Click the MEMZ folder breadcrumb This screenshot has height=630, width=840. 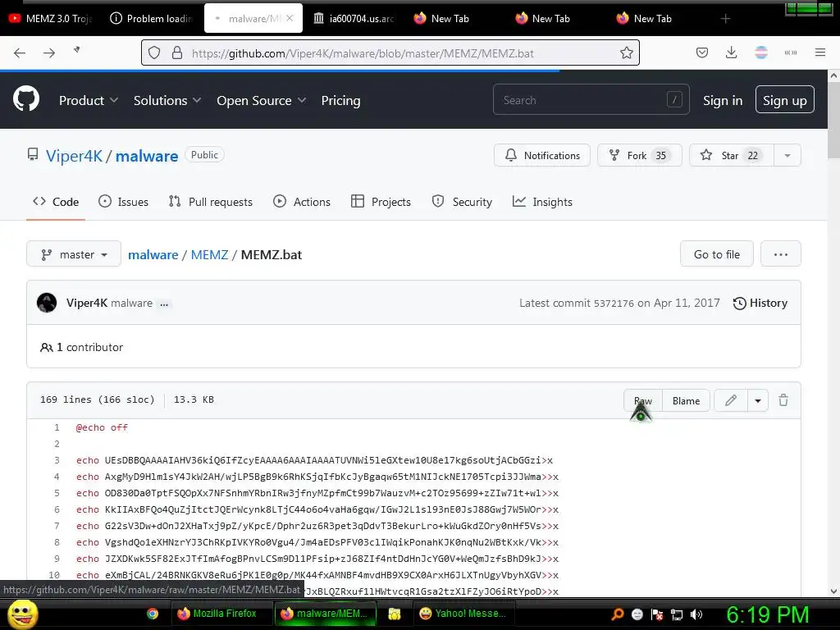pos(209,254)
